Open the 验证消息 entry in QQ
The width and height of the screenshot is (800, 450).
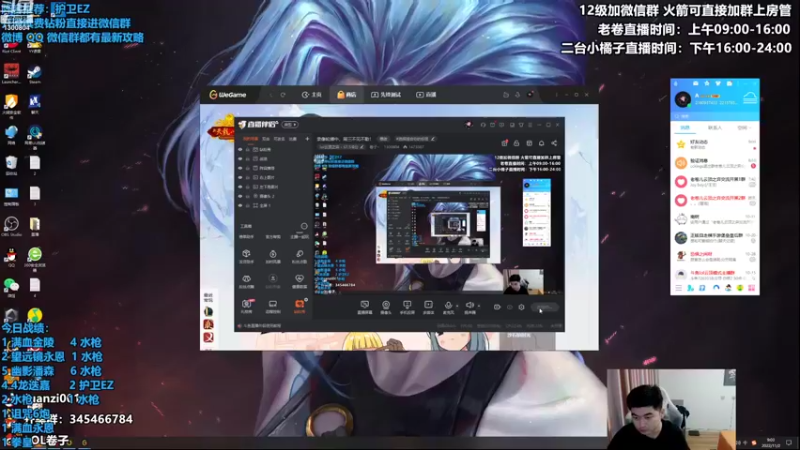[x=715, y=163]
